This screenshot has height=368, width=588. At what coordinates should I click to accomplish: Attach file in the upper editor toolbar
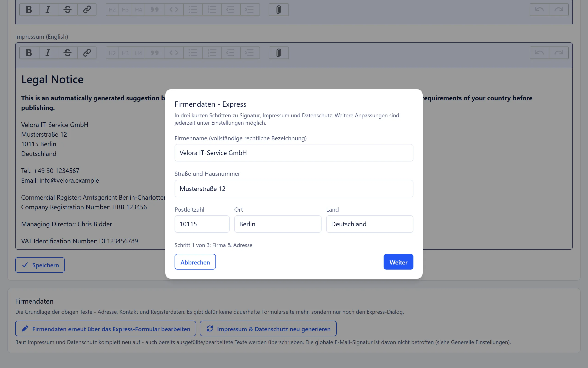[x=279, y=10]
